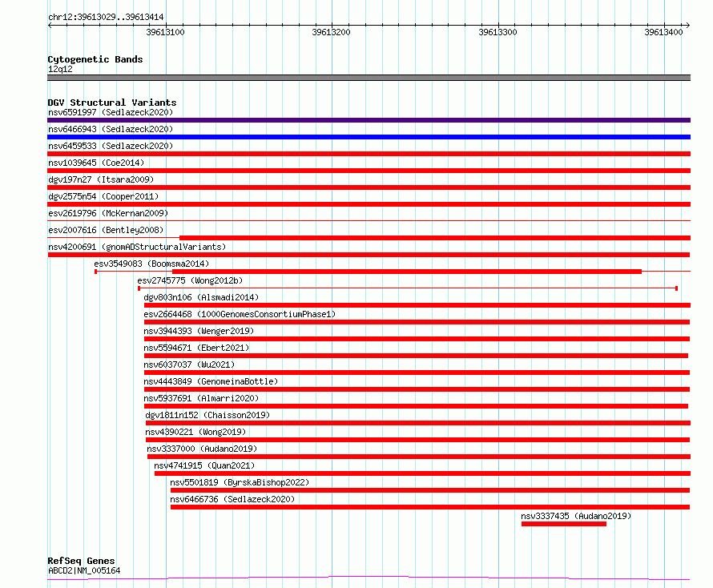Select esv2664468 (1000GenomesConsortiumPhase1) label
This screenshot has width=713, height=588.
pos(240,314)
